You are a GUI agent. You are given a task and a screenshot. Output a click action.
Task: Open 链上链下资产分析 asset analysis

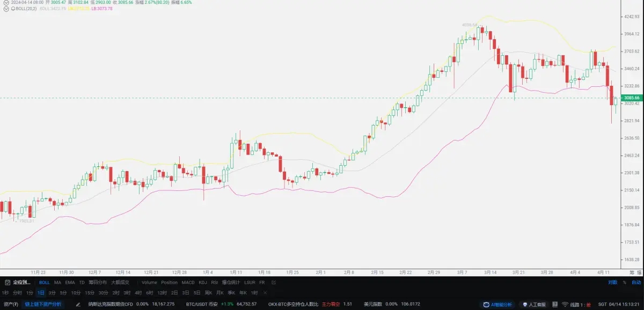point(43,304)
